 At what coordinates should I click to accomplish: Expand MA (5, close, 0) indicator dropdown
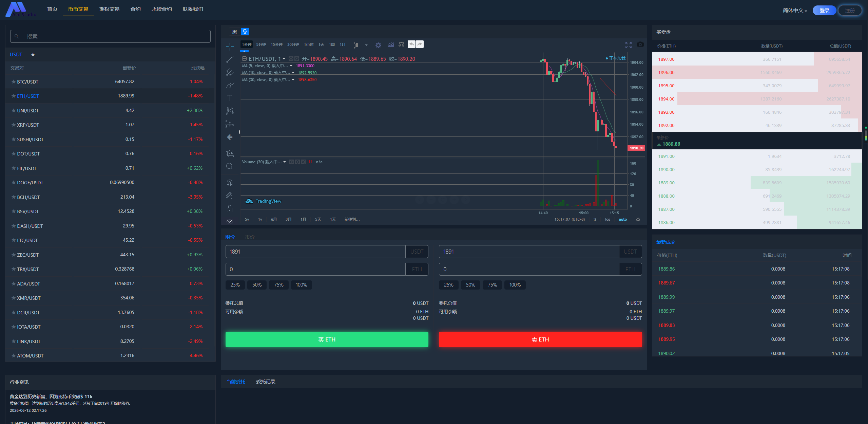tap(291, 66)
